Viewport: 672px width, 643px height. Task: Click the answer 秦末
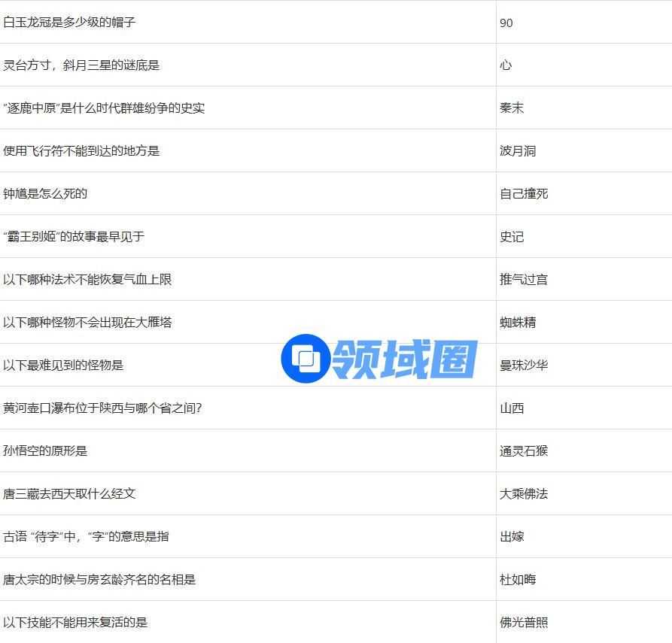[x=512, y=108]
